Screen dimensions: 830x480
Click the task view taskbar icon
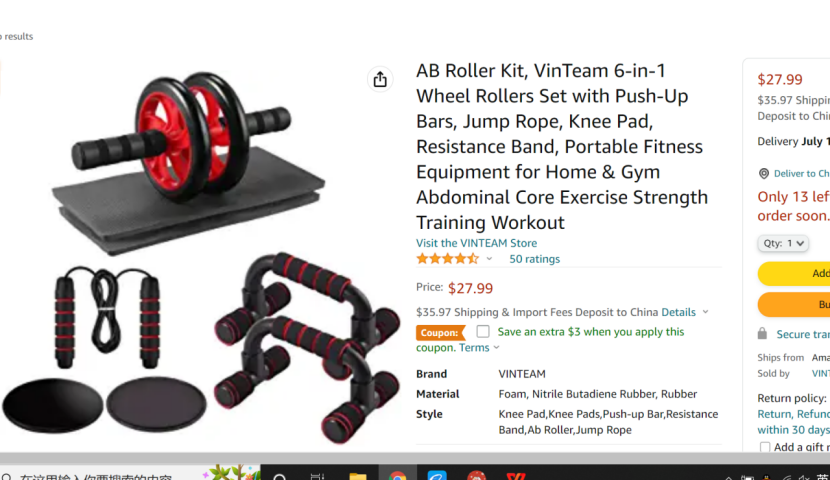coord(317,476)
